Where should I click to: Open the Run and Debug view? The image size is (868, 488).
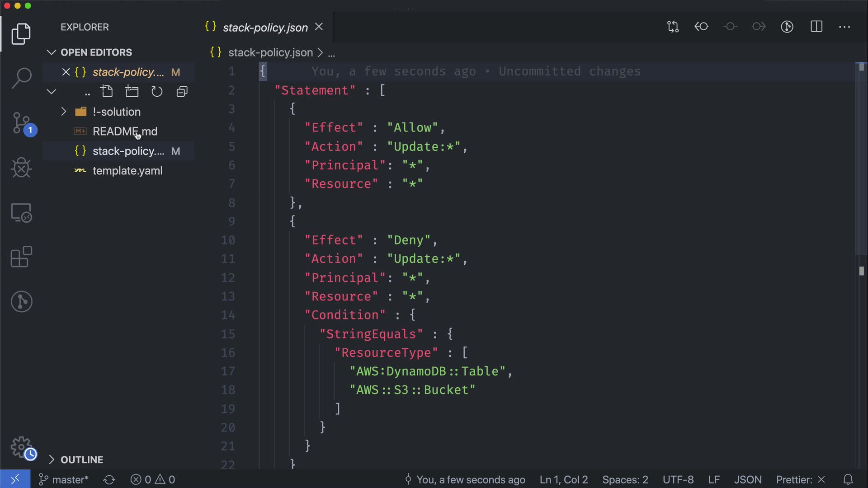[21, 168]
